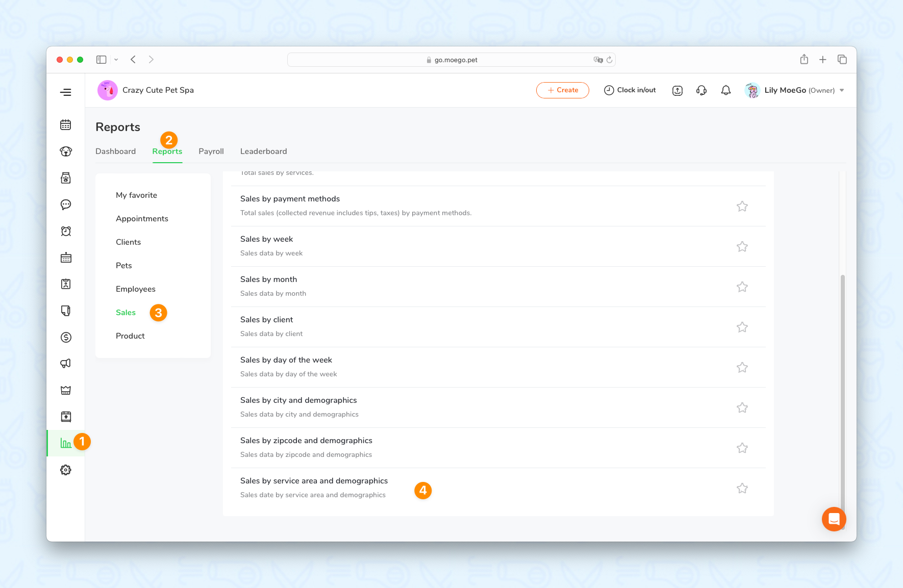Open the dollar sign payments icon
Viewport: 903px width, 588px height.
tap(65, 337)
